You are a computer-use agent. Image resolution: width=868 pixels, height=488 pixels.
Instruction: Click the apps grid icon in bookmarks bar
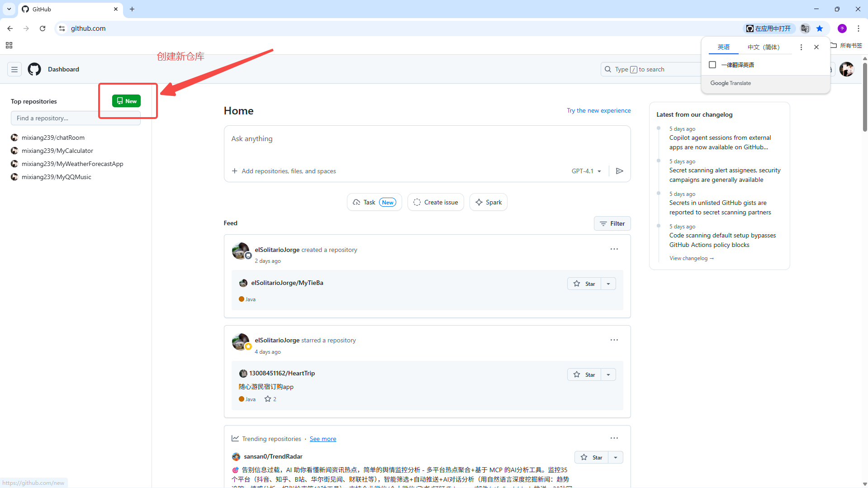[9, 45]
